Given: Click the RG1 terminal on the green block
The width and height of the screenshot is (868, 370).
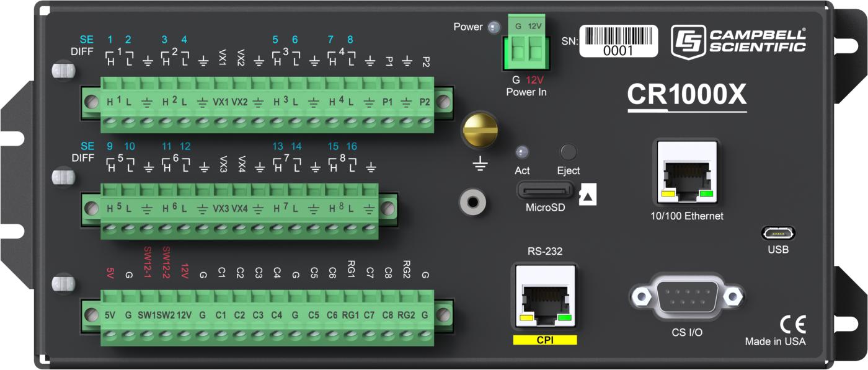Looking at the screenshot, I should tap(350, 315).
